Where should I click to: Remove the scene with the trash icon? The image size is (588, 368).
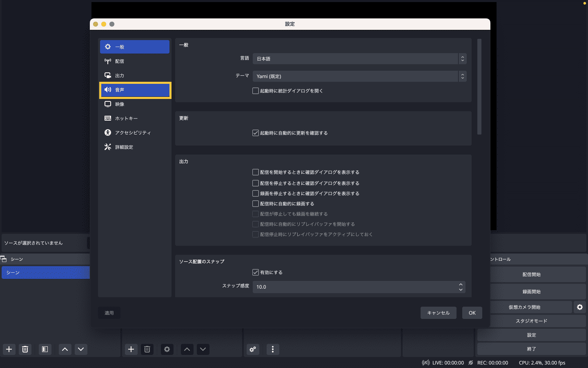pyautogui.click(x=25, y=349)
